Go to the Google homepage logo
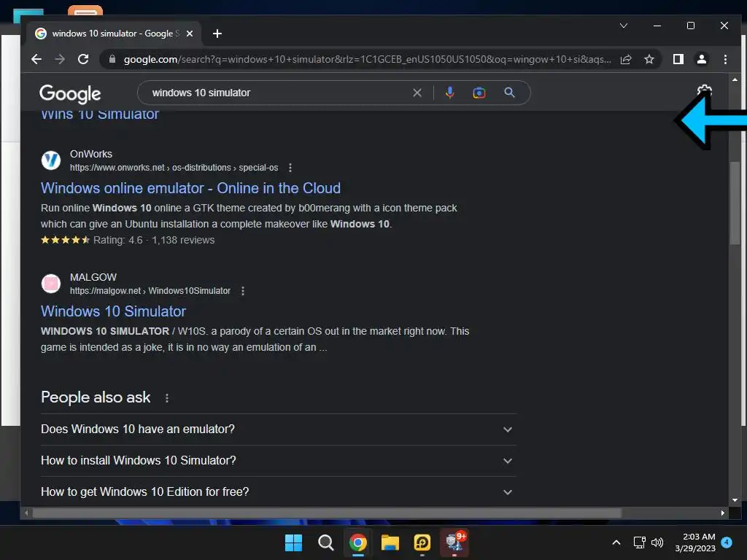The width and height of the screenshot is (747, 560). (x=70, y=94)
